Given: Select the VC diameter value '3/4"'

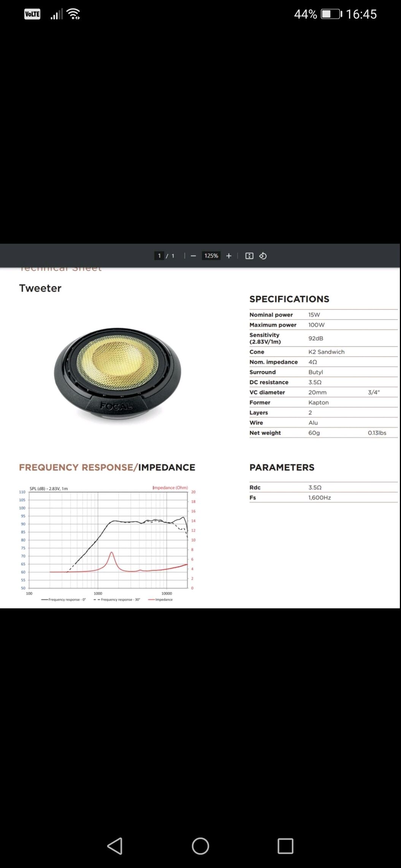Looking at the screenshot, I should pos(374,392).
